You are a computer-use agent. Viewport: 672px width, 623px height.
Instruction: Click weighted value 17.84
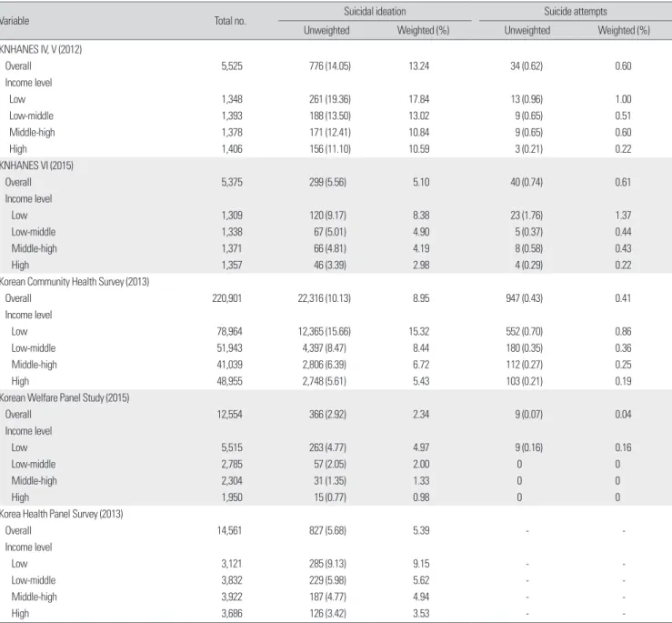pyautogui.click(x=418, y=99)
